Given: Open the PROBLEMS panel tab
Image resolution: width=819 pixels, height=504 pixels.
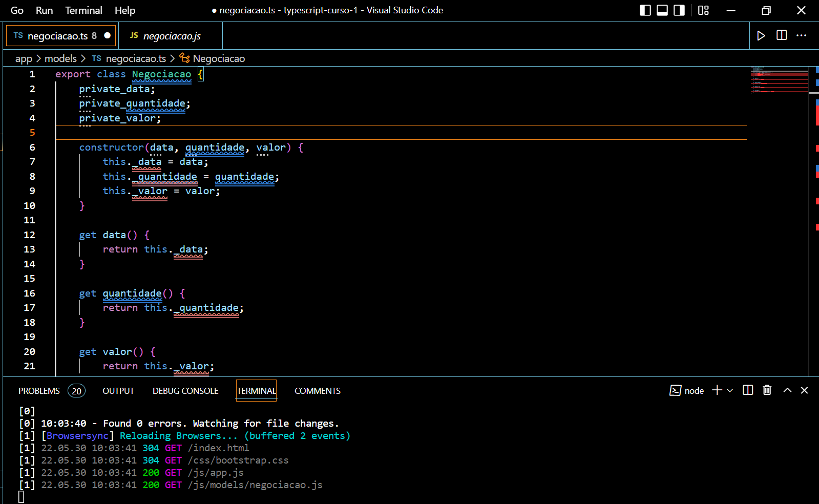Looking at the screenshot, I should pos(39,391).
